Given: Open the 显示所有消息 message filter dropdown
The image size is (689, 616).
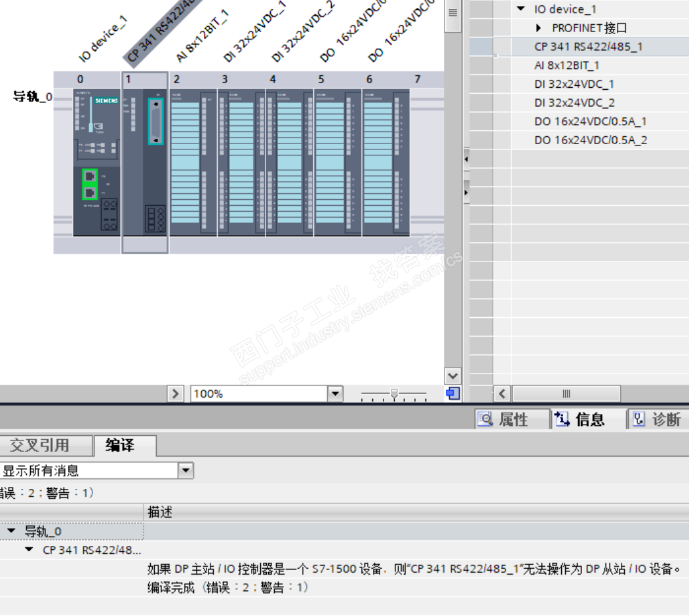Looking at the screenshot, I should [x=186, y=471].
